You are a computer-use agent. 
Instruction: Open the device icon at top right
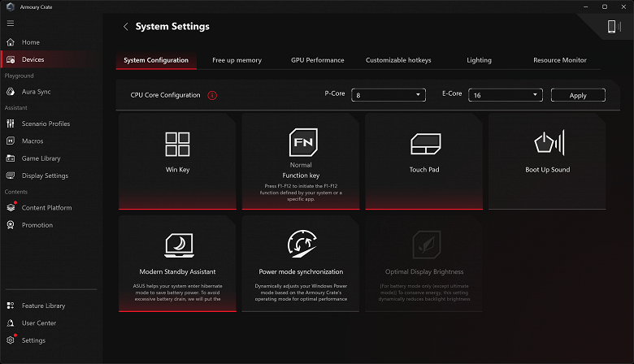point(612,27)
